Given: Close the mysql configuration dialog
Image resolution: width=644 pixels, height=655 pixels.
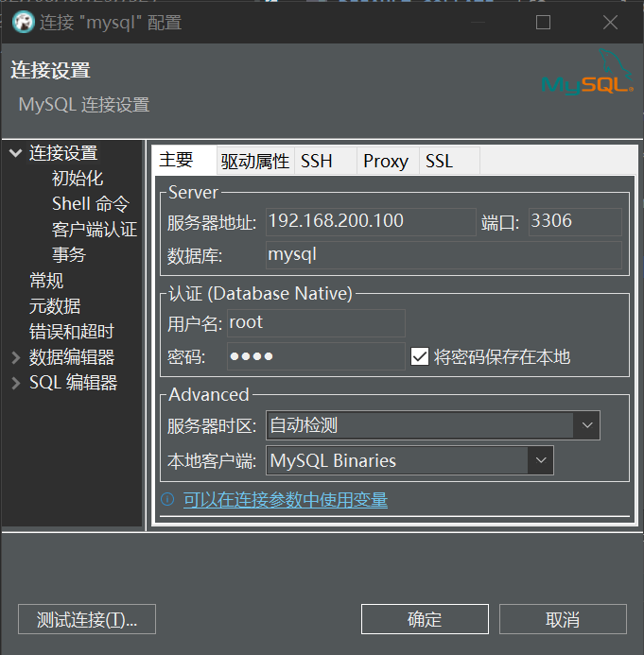Looking at the screenshot, I should [x=610, y=22].
